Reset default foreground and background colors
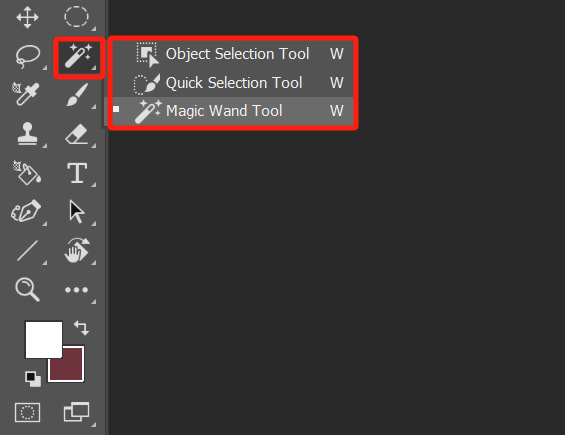Viewport: 565px width, 435px height. 33,379
